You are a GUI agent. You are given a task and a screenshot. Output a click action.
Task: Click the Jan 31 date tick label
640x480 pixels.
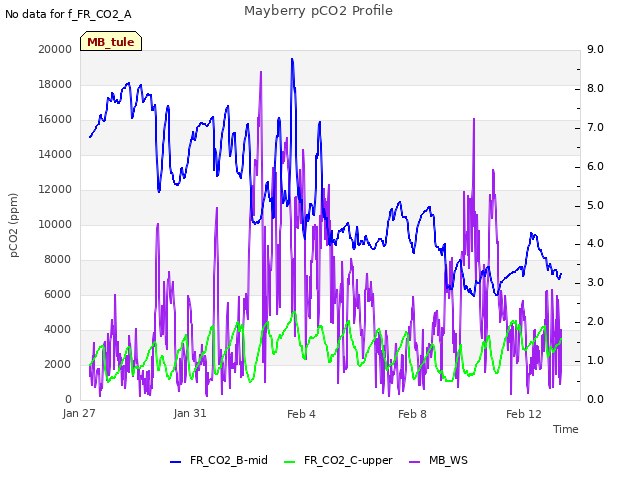pos(190,413)
